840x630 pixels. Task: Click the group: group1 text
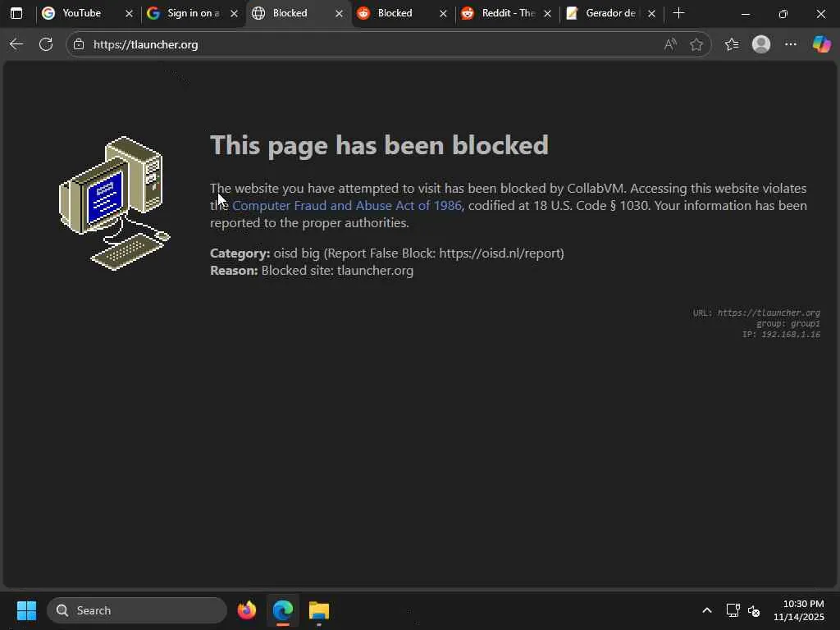(x=788, y=323)
